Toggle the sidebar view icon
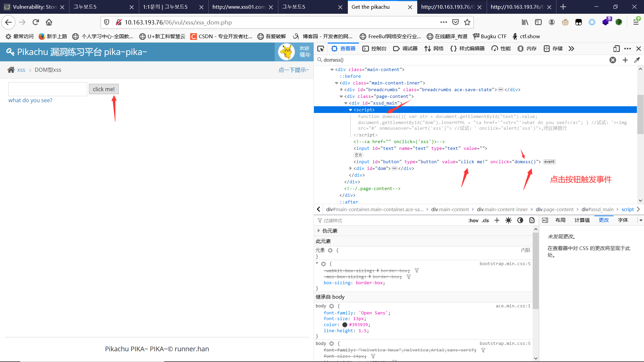 pyautogui.click(x=538, y=22)
